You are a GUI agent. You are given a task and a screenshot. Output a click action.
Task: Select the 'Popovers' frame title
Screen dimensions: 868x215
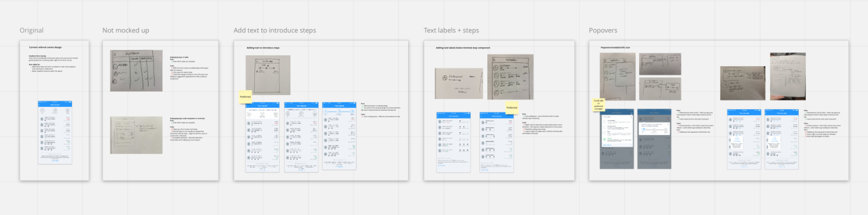pyautogui.click(x=603, y=31)
